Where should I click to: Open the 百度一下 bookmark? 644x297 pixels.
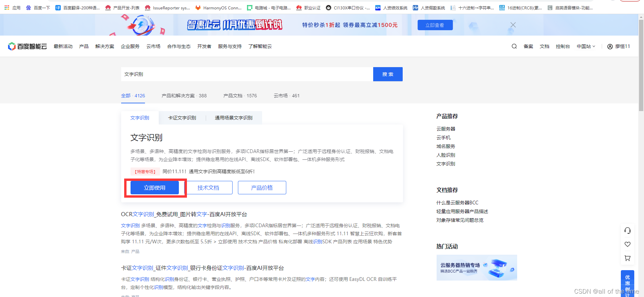[x=38, y=8]
